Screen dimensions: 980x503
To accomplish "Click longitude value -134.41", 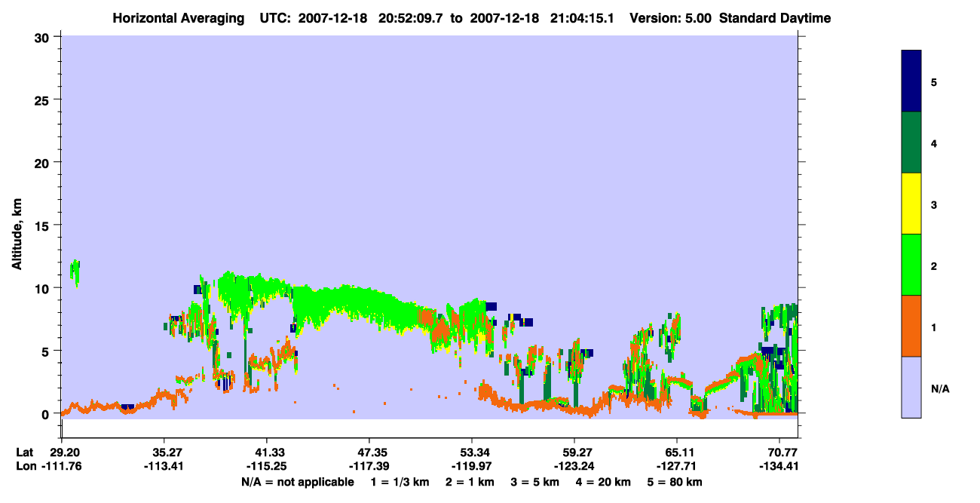I will [779, 466].
